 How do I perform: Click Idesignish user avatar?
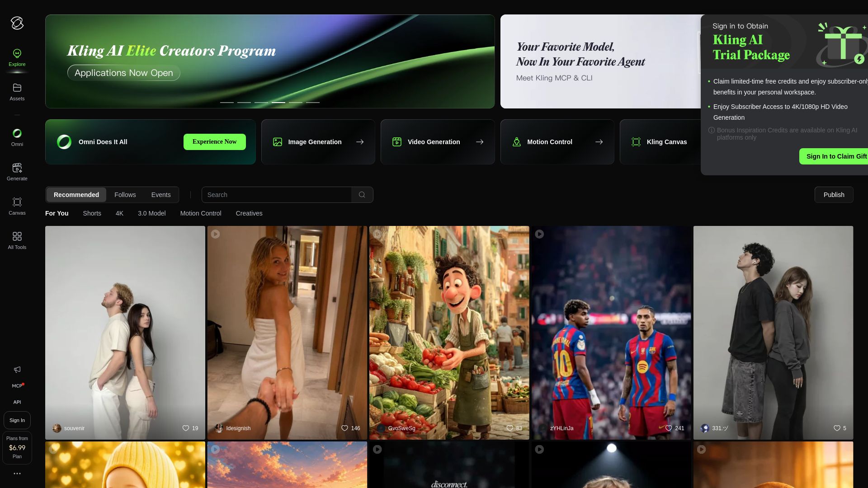(219, 428)
